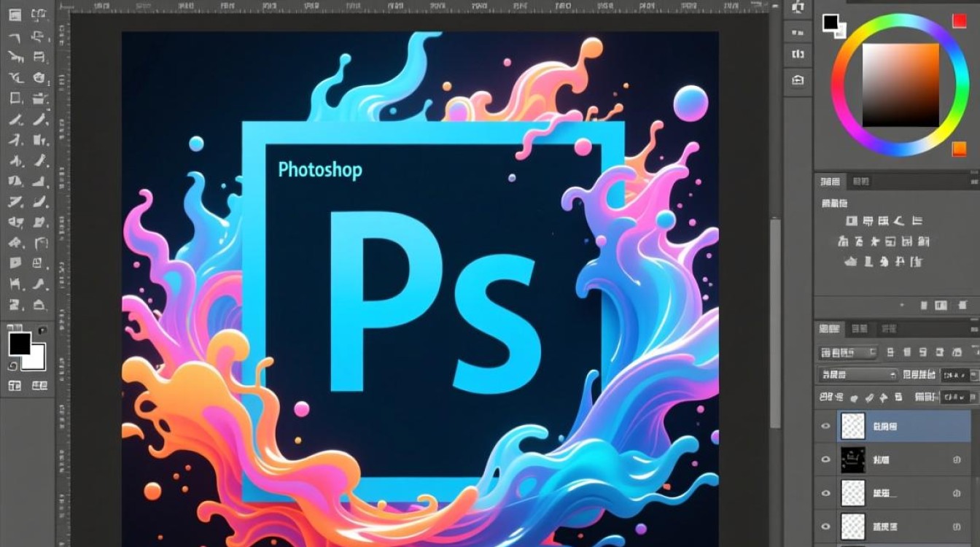980x547 pixels.
Task: Toggle Quick Mask mode icon below color swatches
Action: coord(15,386)
